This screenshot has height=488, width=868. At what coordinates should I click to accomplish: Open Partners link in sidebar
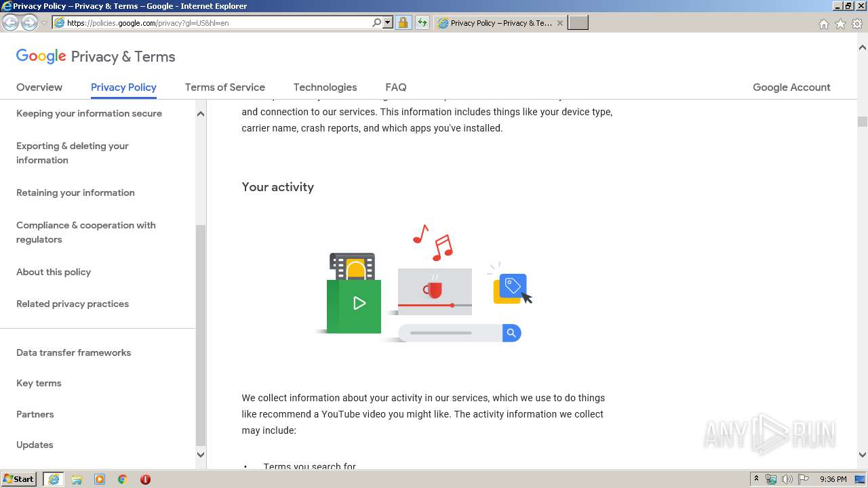[x=35, y=414]
